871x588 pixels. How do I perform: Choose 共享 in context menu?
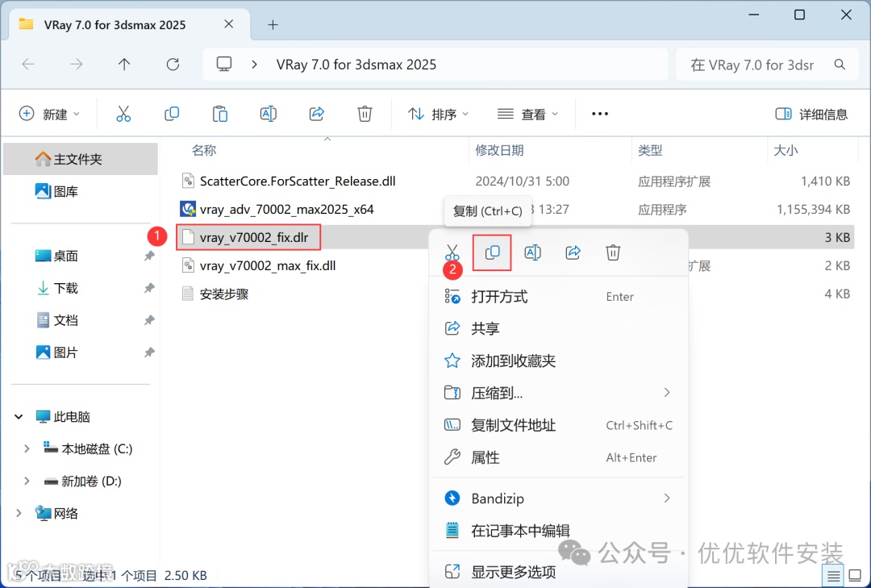(x=559, y=328)
